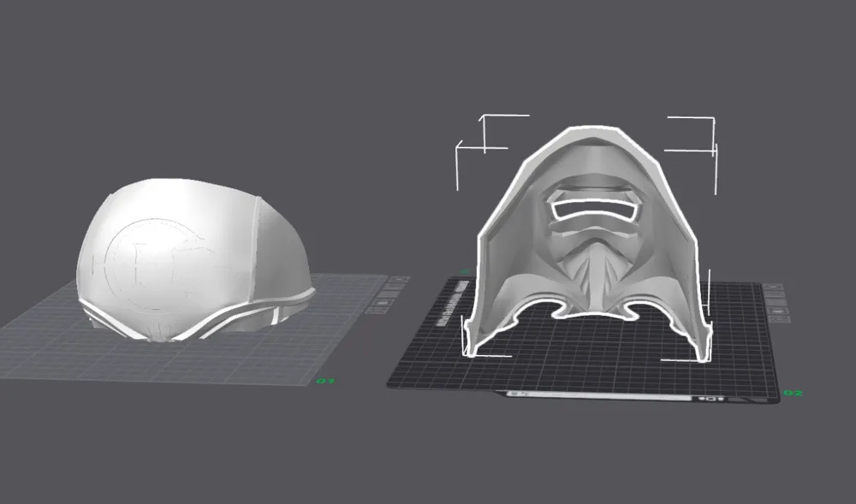Arrange objects on plate 02
Viewport: 856px width, 504px height.
point(776,303)
